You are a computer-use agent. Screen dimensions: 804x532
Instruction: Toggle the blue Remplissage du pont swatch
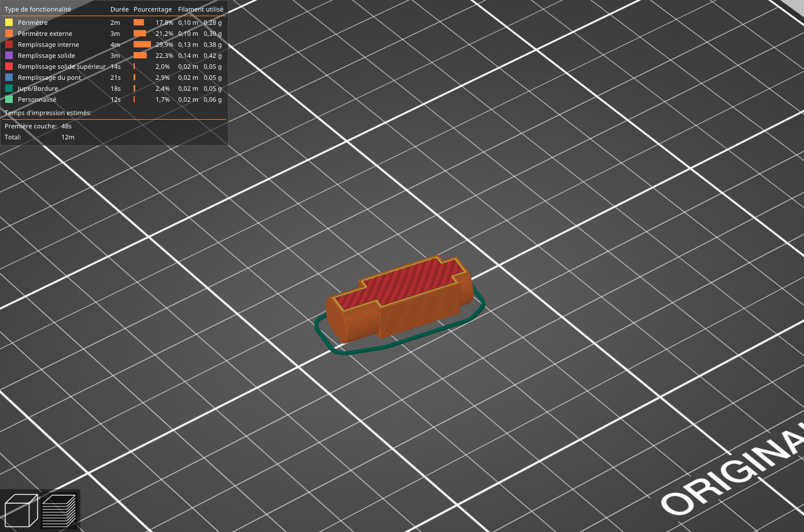(x=9, y=77)
